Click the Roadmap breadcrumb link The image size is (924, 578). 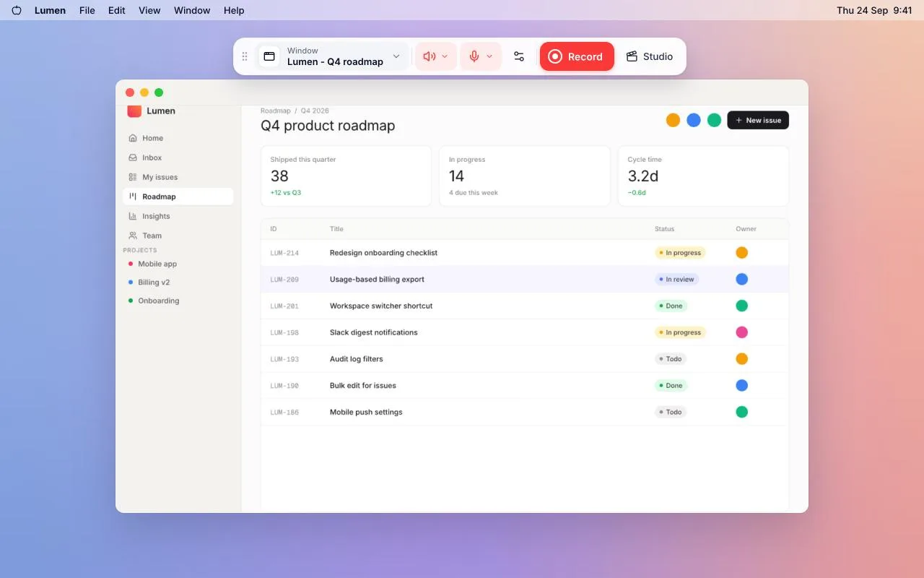[276, 111]
